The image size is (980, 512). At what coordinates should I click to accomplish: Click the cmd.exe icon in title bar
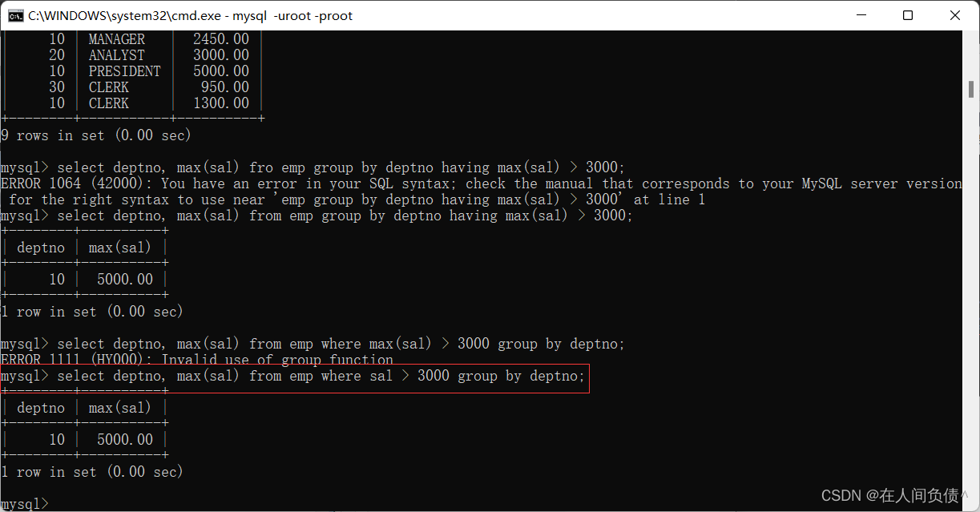coord(15,15)
